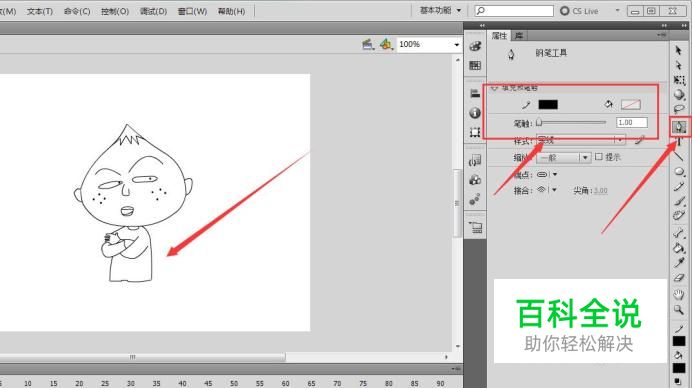The image size is (692, 388).
Task: Click the Edit Scene icon
Action: [368, 45]
